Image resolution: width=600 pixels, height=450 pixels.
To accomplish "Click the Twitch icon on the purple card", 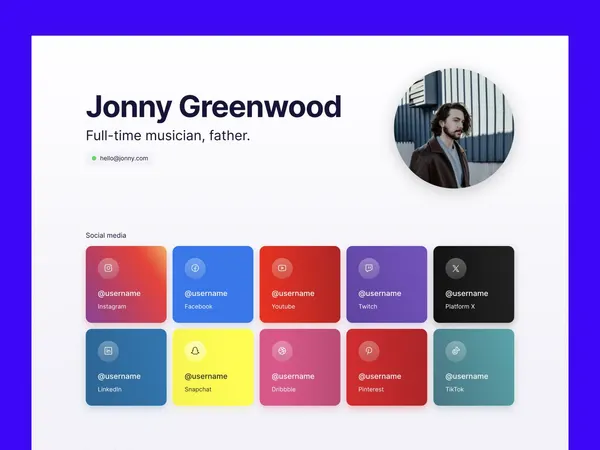I will pos(369,268).
